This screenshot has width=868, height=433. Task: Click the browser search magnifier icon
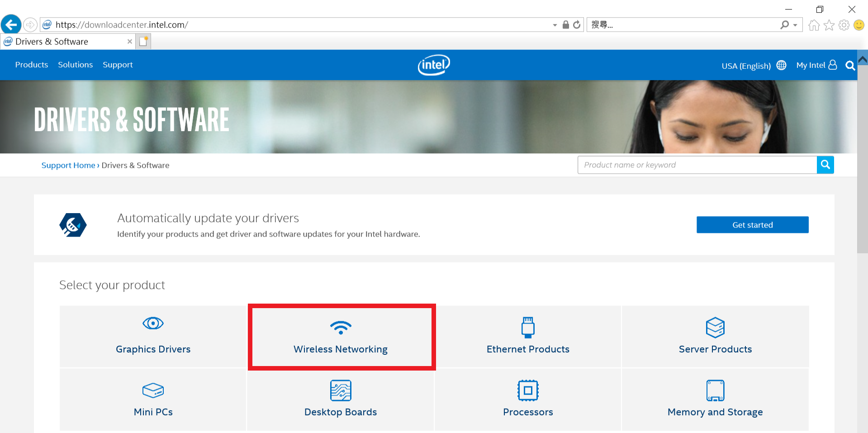point(784,25)
